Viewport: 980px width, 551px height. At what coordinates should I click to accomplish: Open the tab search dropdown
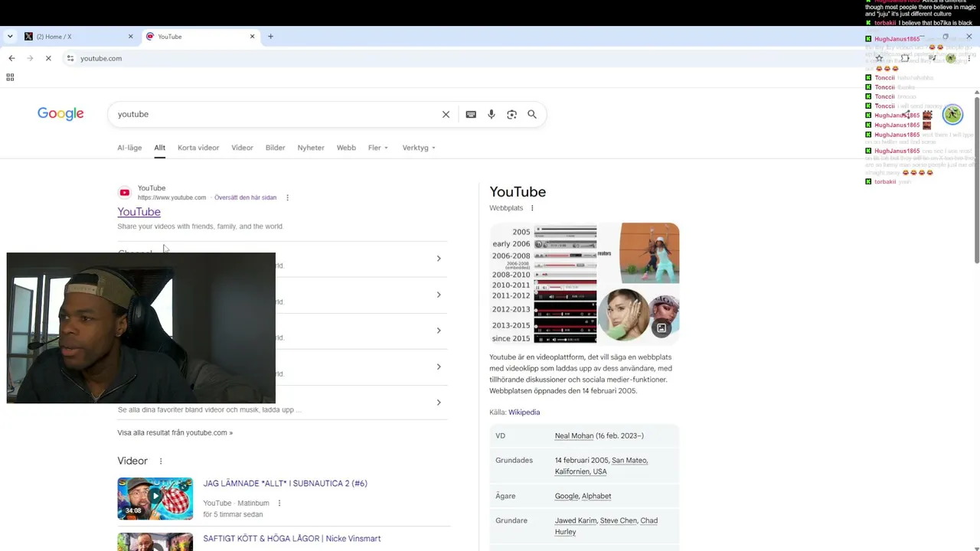coord(10,36)
